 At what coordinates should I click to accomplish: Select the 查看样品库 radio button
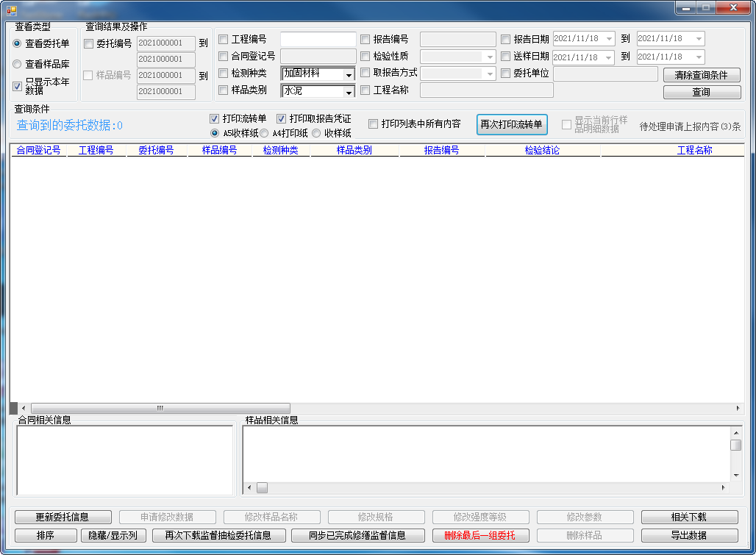(17, 64)
